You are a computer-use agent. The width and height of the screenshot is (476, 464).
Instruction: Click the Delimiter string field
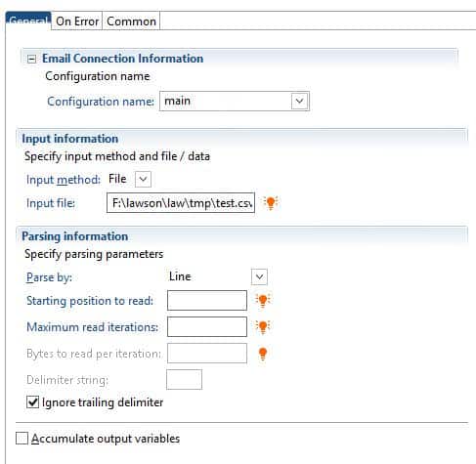pyautogui.click(x=184, y=380)
